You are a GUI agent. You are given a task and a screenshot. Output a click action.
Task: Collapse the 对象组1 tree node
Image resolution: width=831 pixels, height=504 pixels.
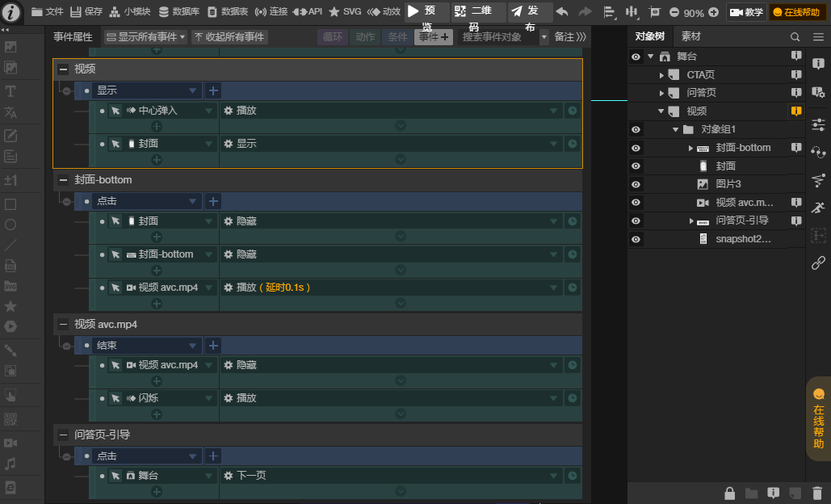coord(675,129)
